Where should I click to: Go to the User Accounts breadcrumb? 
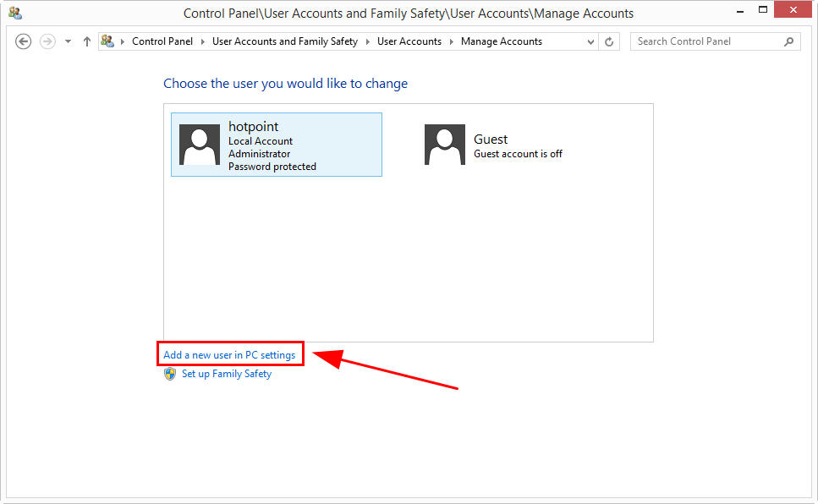[409, 41]
